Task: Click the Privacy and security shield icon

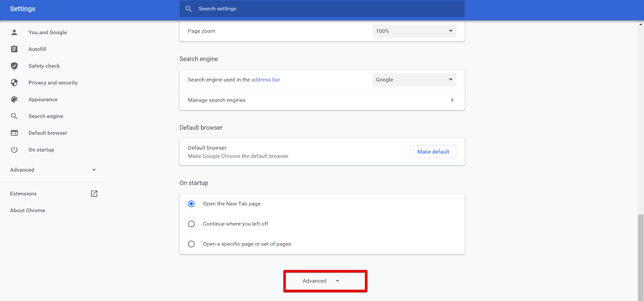Action: click(x=14, y=83)
